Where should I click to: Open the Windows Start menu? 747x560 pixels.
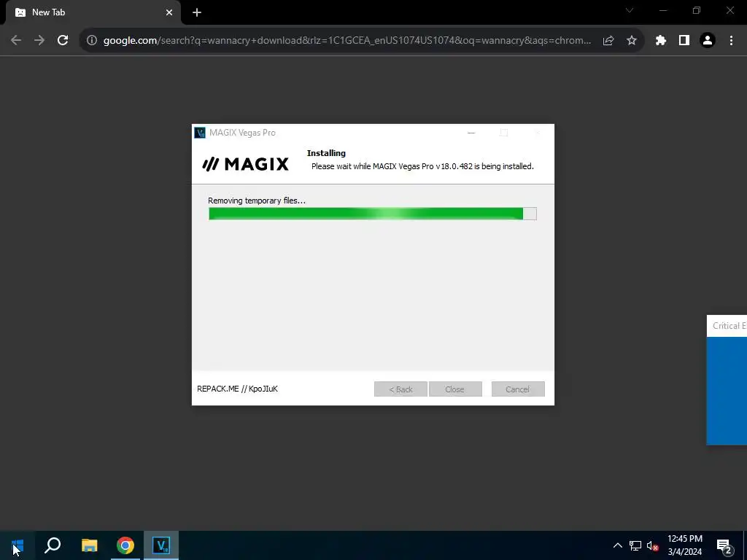18,545
